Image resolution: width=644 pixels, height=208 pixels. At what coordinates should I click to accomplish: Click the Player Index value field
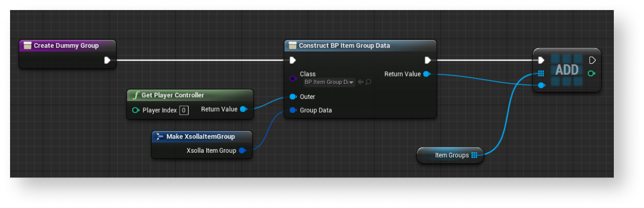pyautogui.click(x=184, y=110)
